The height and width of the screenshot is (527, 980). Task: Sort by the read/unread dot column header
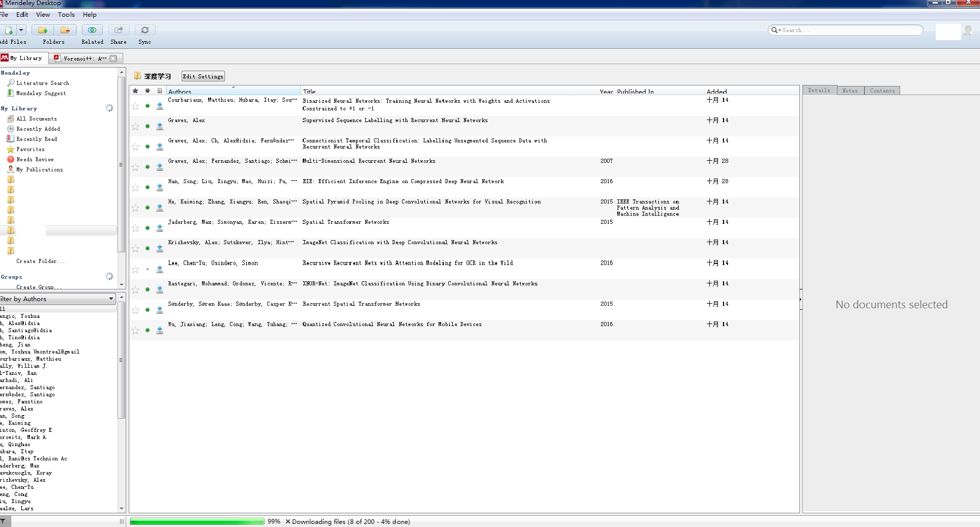(148, 91)
